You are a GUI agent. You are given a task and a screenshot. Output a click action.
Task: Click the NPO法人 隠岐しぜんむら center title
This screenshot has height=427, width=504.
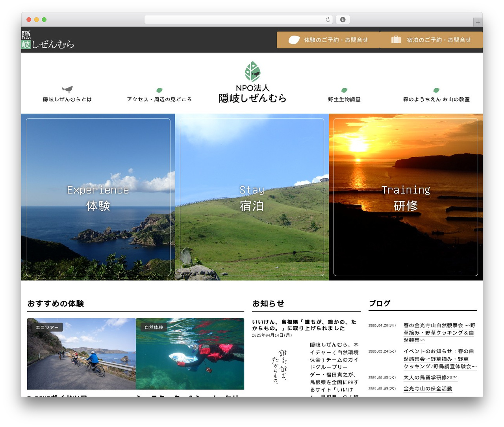pos(252,94)
